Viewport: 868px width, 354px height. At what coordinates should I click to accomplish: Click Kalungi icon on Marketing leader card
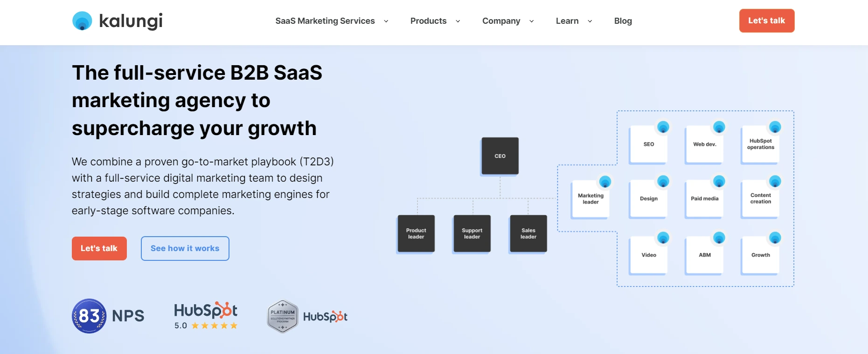605,181
